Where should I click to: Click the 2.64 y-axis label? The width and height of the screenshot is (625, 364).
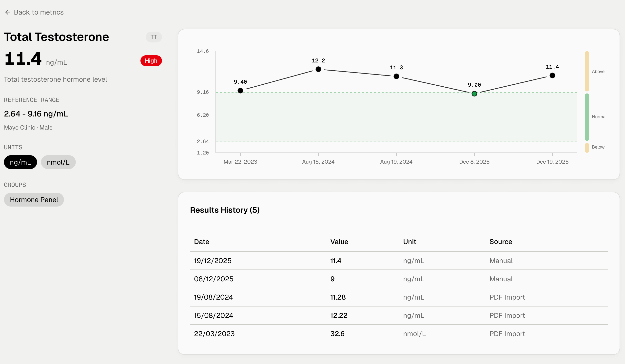click(203, 142)
